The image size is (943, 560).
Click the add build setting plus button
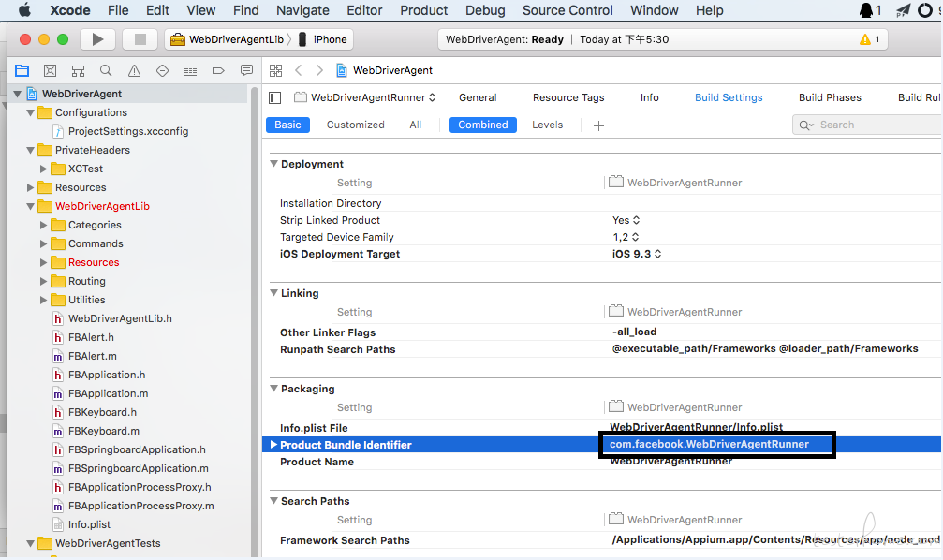coord(598,125)
